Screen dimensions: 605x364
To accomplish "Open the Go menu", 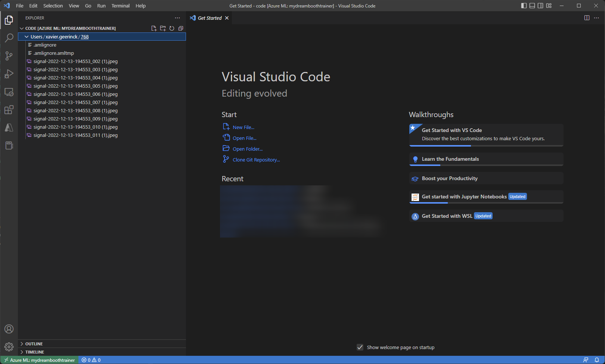I will point(88,6).
